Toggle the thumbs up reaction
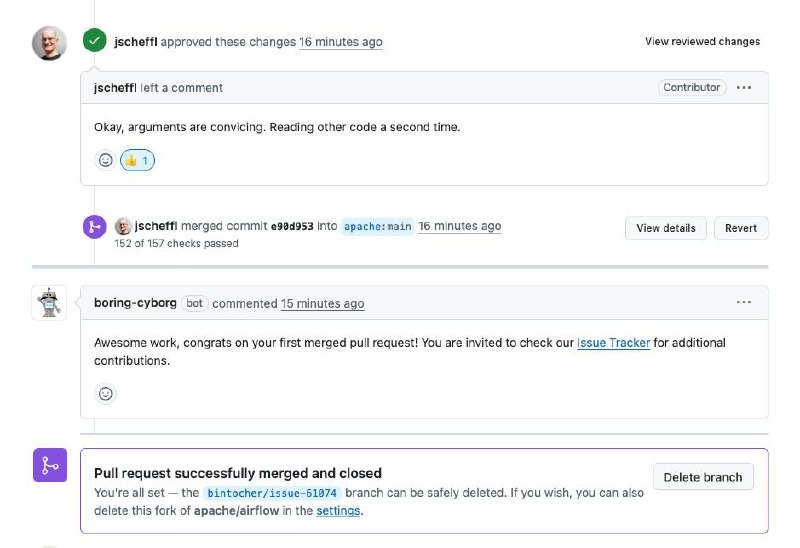This screenshot has width=800, height=548. (x=137, y=160)
